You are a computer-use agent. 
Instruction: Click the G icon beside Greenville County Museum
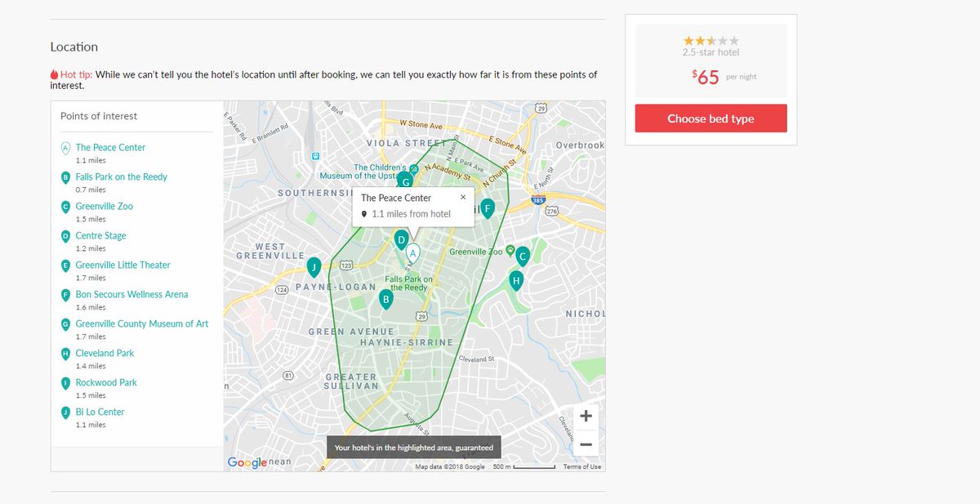[65, 324]
